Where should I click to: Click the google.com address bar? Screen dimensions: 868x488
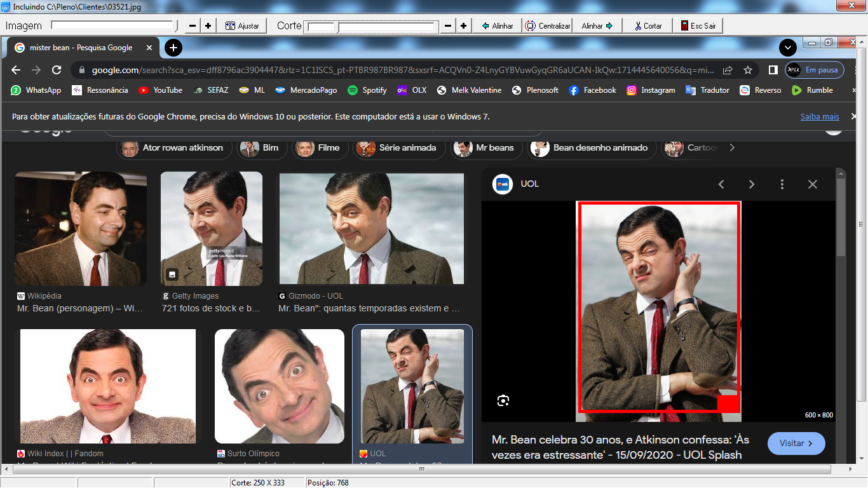click(x=402, y=70)
